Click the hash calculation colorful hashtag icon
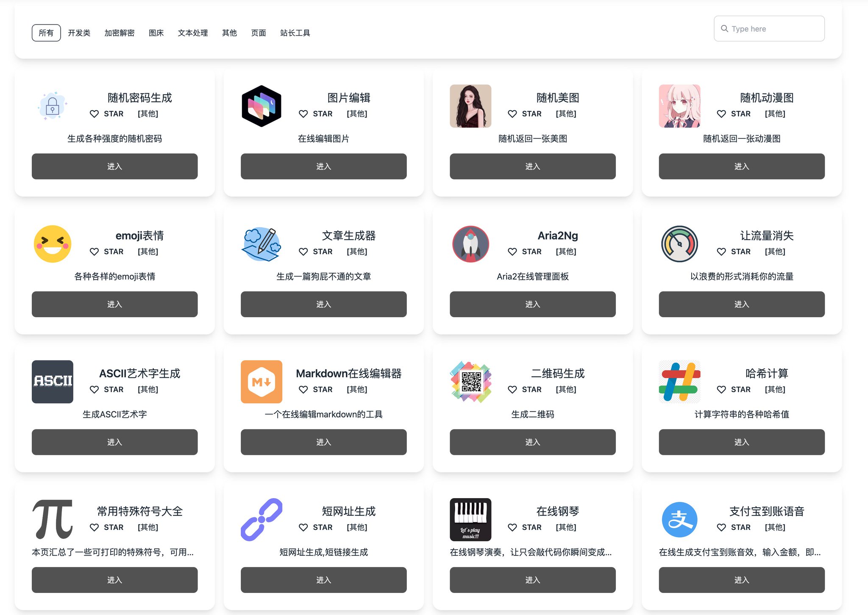Screen dimensions: 868x615 tap(679, 382)
